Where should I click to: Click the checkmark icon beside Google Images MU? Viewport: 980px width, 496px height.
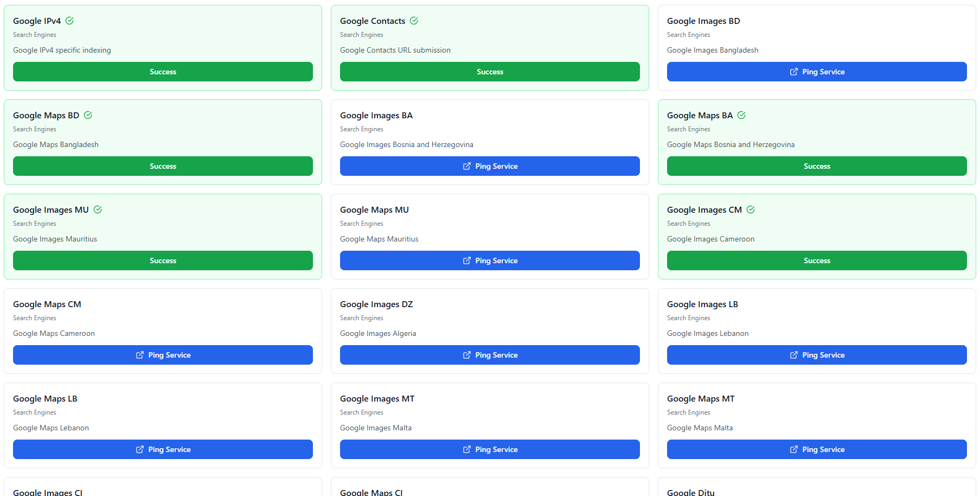click(98, 209)
